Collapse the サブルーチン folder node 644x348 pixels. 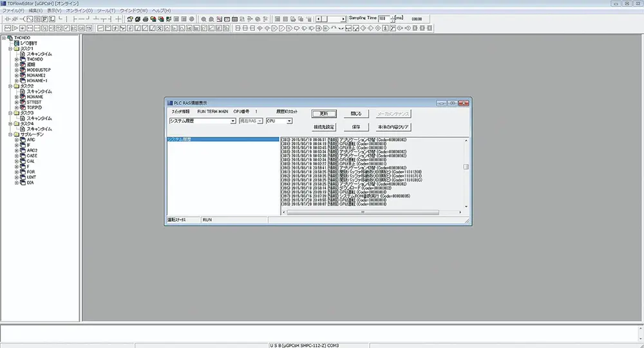[x=10, y=134]
